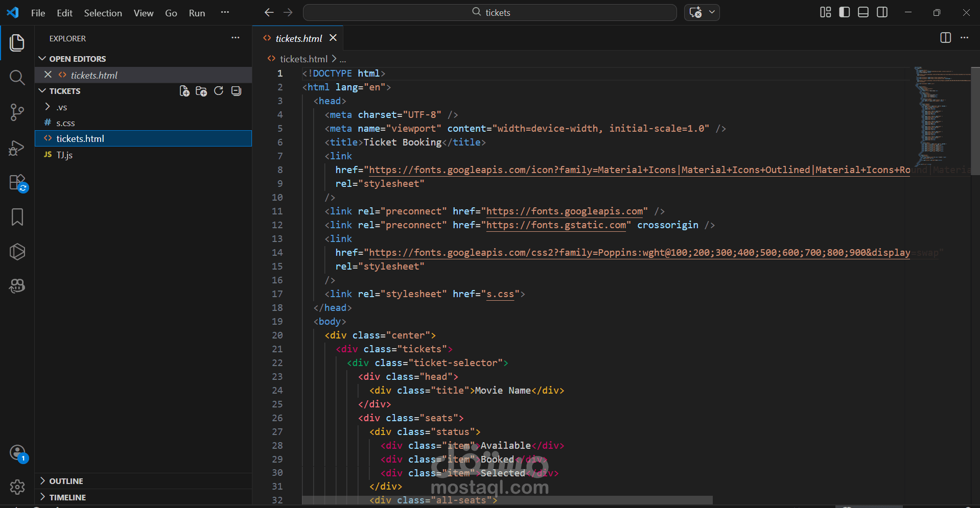Refresh the Explorer file tree

[219, 91]
